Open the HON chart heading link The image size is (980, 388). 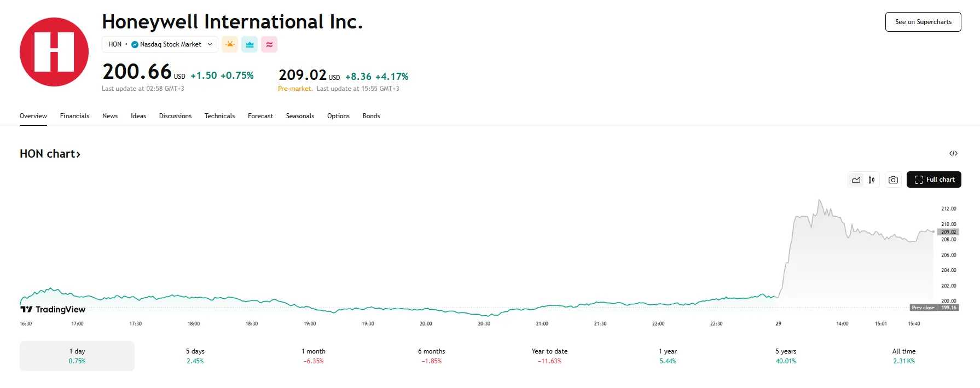50,154
